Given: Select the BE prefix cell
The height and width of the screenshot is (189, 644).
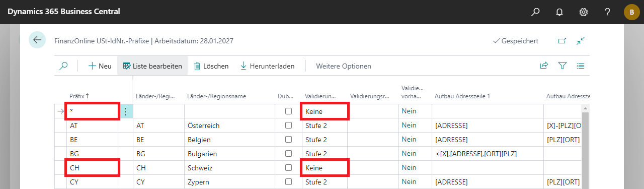Looking at the screenshot, I should click(x=92, y=140).
